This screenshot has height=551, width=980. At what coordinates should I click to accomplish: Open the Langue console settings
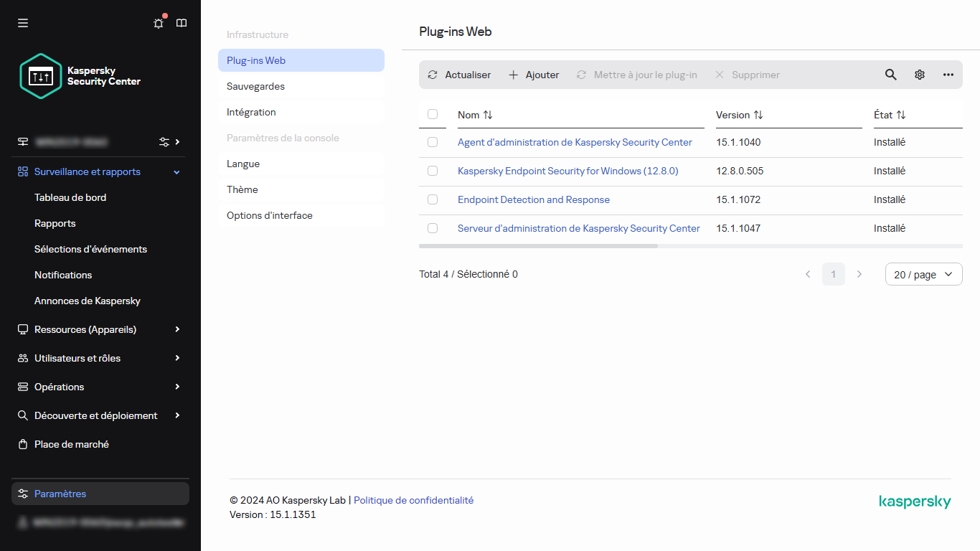tap(242, 164)
